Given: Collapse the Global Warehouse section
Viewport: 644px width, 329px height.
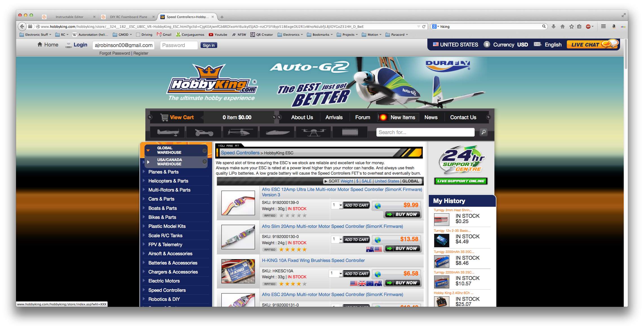Looking at the screenshot, I should coord(148,150).
